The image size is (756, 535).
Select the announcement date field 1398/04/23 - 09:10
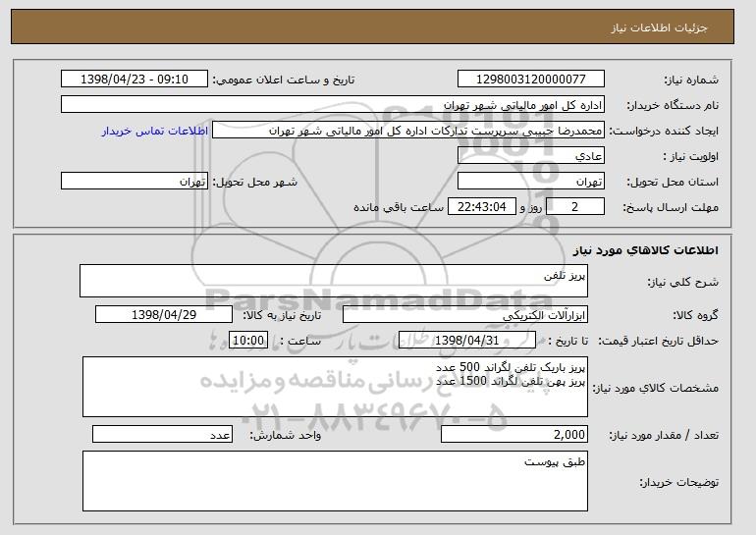[x=135, y=80]
